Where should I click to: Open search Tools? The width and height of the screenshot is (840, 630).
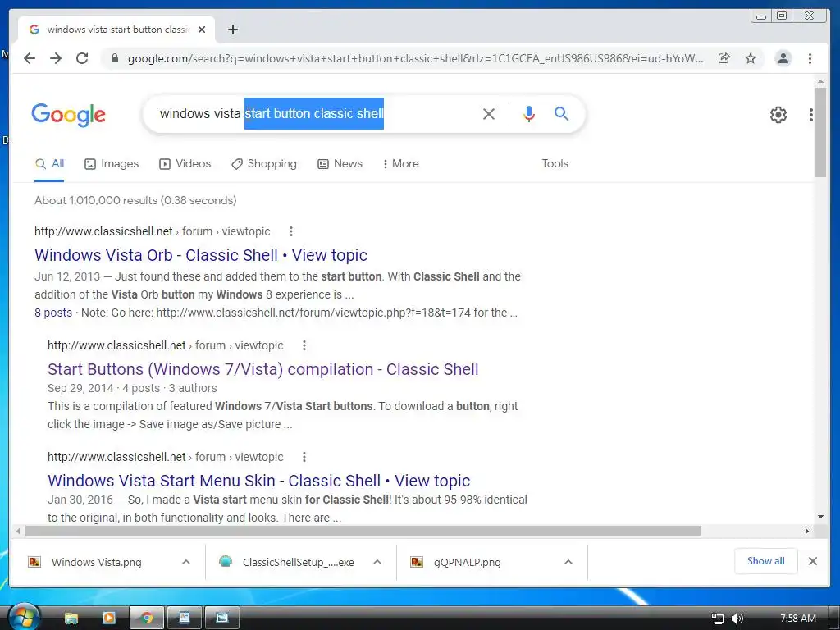(x=555, y=163)
